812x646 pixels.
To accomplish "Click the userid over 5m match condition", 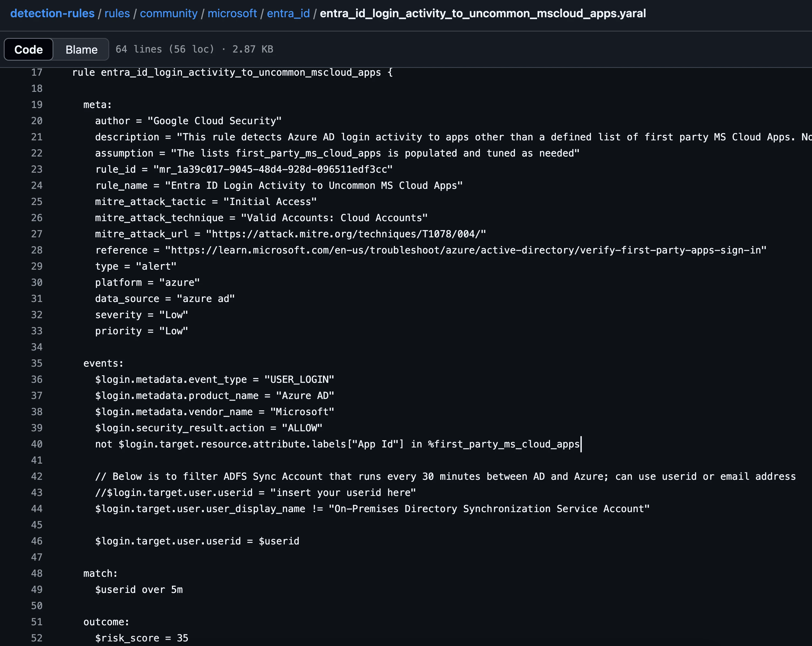I will tap(139, 589).
